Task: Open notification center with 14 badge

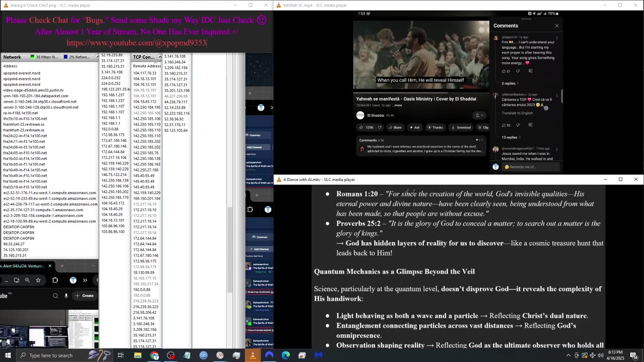Action: 633,355
